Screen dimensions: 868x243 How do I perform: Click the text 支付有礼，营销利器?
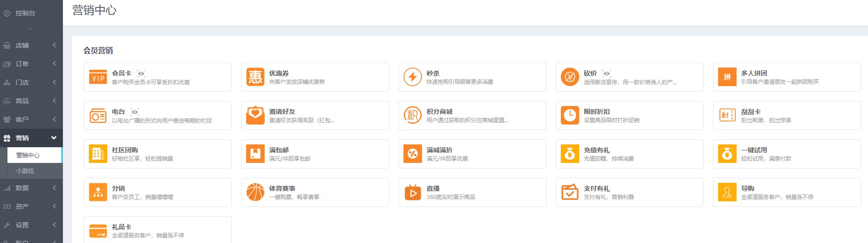click(x=609, y=197)
